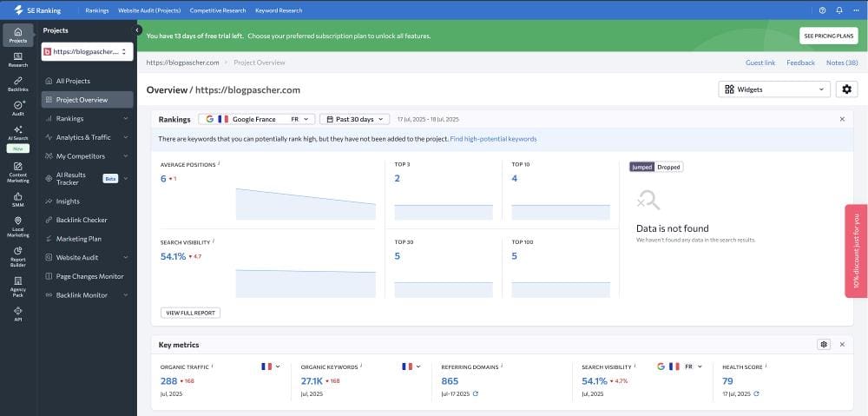Open the Agency Pack icon

17,287
